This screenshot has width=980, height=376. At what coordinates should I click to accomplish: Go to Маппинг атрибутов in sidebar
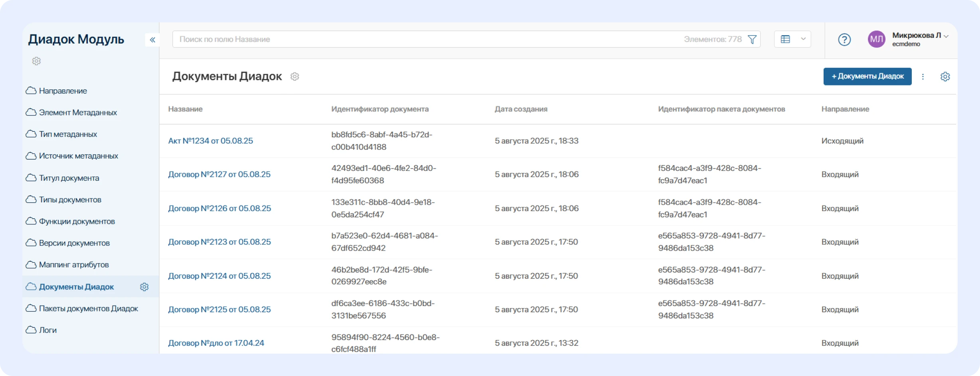pos(74,265)
